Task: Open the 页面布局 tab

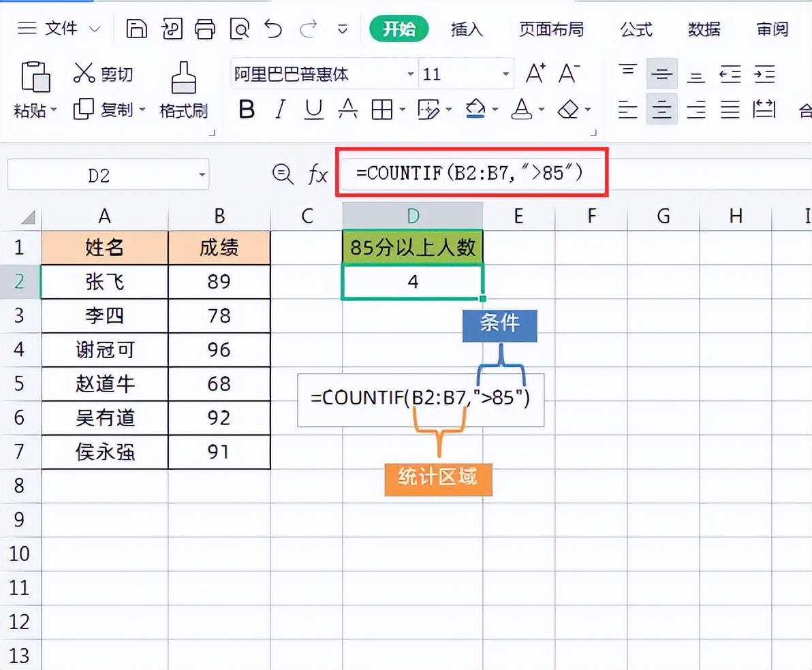Action: pos(552,29)
